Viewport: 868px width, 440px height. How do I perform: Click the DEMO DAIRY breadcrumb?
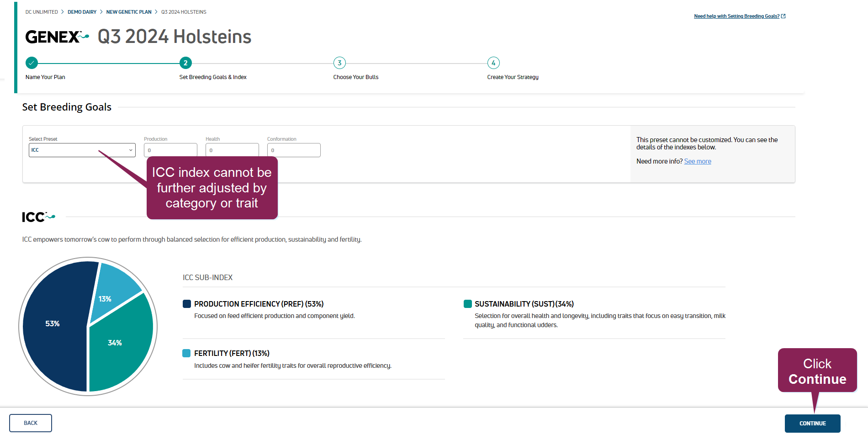pyautogui.click(x=82, y=12)
